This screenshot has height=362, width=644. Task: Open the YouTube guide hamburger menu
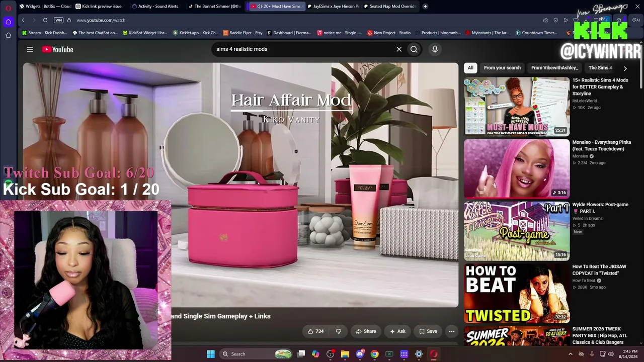30,49
